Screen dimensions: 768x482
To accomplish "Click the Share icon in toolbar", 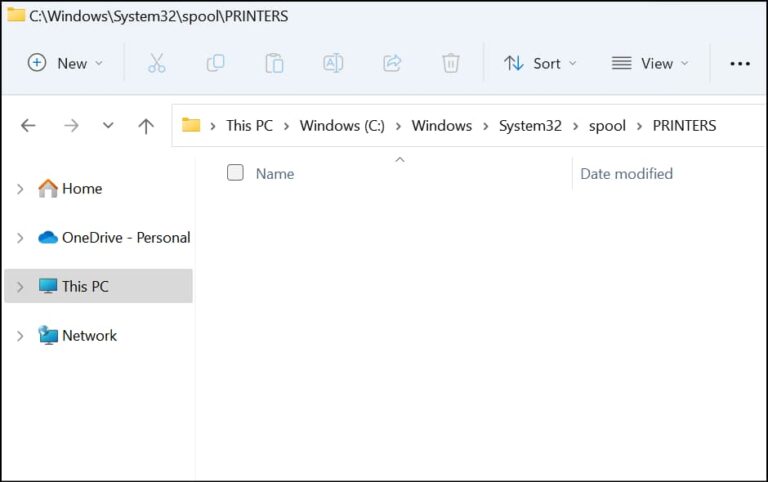I will 392,63.
